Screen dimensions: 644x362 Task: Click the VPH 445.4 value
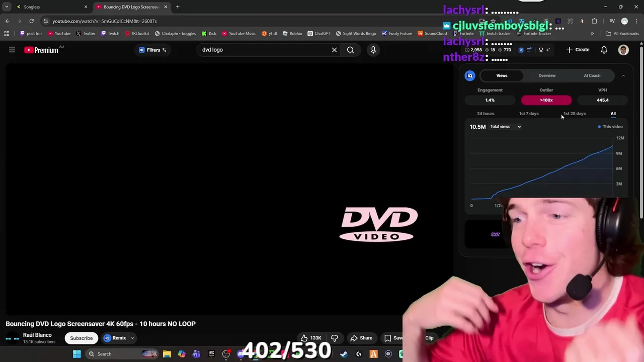pos(603,100)
